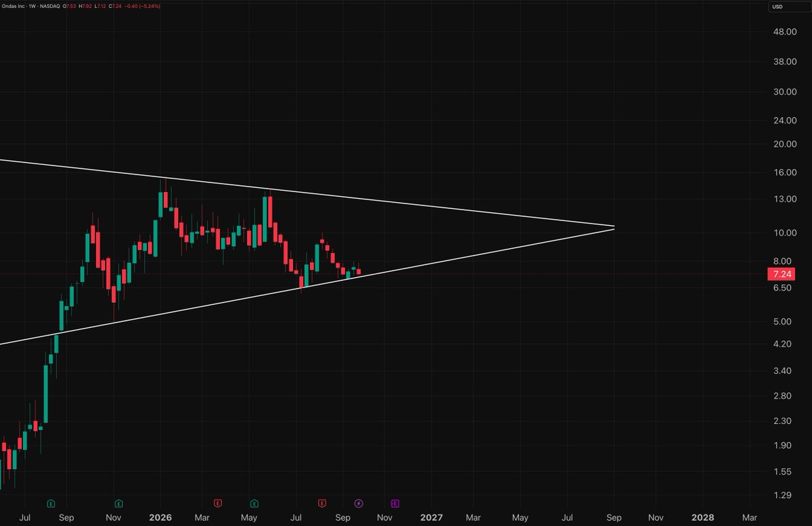
Task: Open the red earnings marker between Jul and Sep 2026
Action: pyautogui.click(x=322, y=503)
